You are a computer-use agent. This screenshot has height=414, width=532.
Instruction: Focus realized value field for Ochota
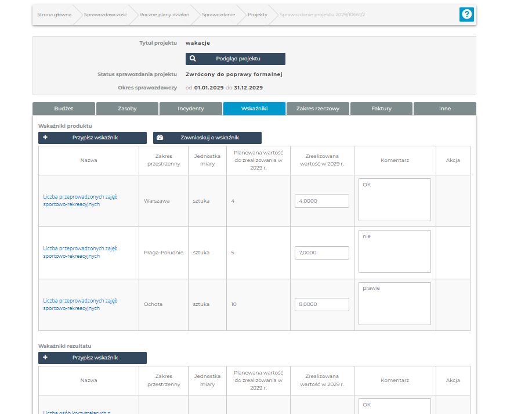coord(321,304)
